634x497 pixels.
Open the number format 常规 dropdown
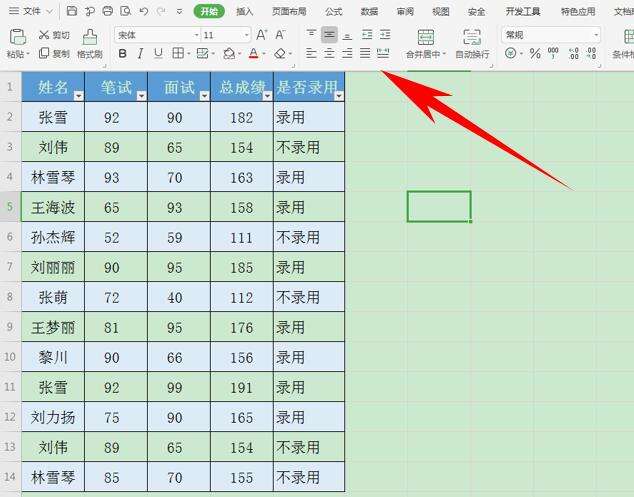pos(596,35)
